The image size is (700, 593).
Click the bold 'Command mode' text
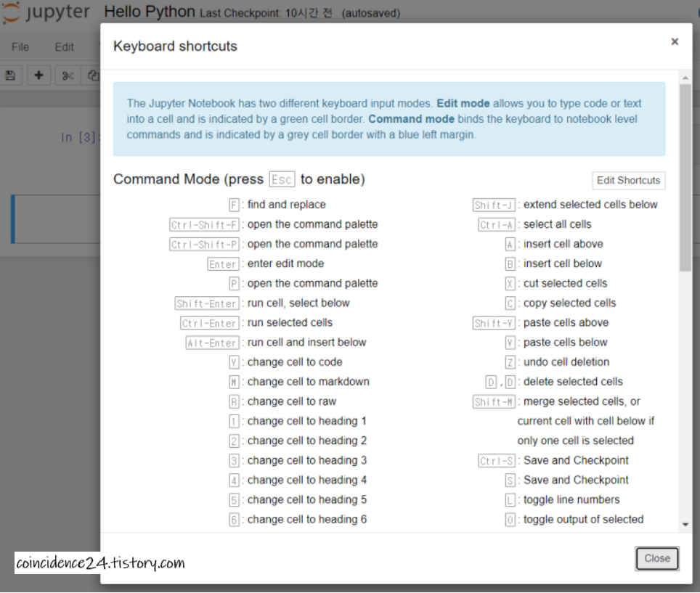(411, 119)
